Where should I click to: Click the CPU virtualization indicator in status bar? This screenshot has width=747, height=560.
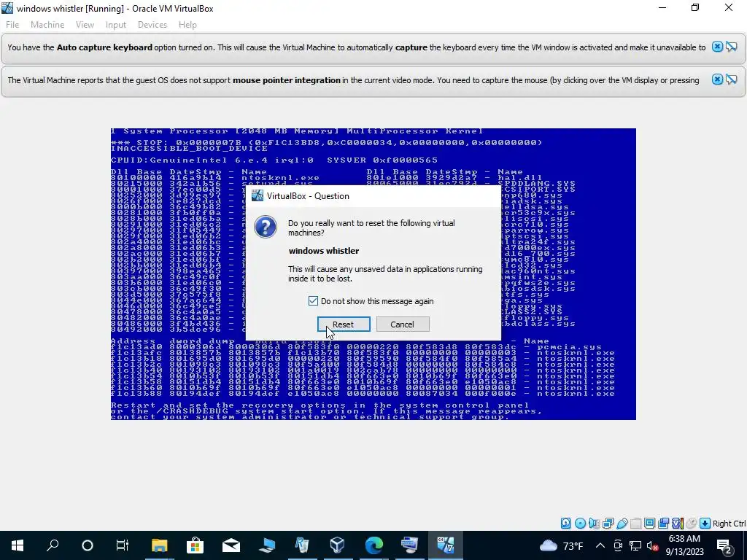point(677,524)
